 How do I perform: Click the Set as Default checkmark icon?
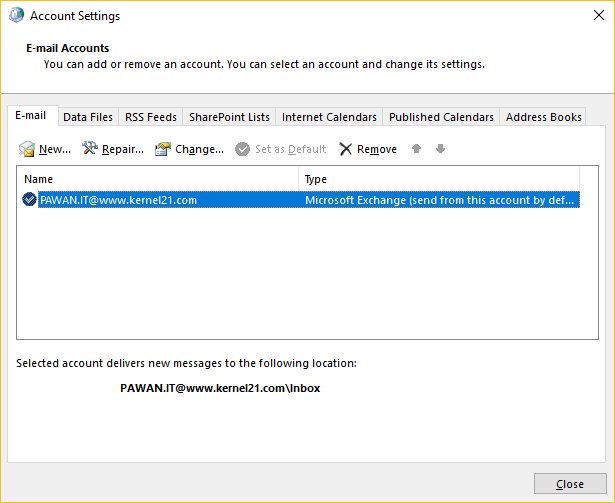(242, 149)
